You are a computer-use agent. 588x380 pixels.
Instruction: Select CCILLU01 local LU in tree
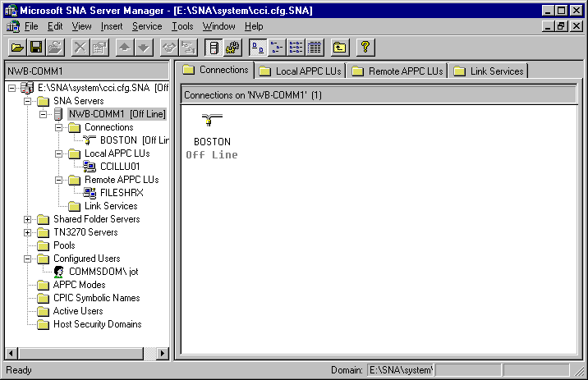point(121,167)
